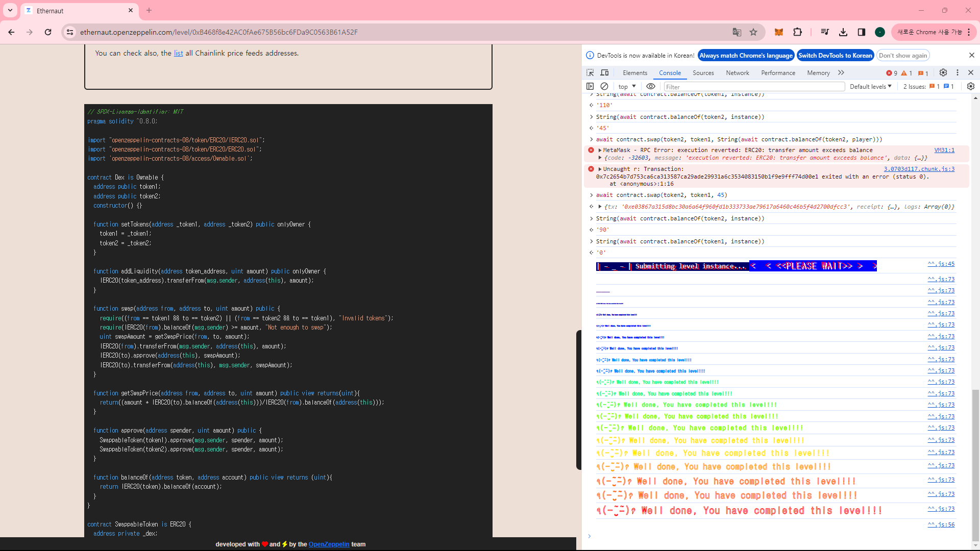980x551 pixels.
Task: Click the 2 Issues indicator
Action: [x=928, y=87]
